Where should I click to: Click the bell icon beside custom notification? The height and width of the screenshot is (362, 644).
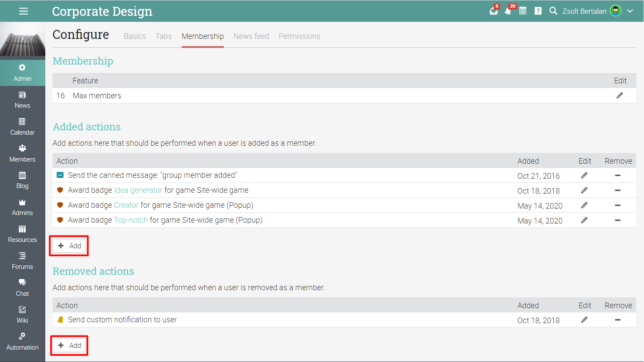coord(60,320)
